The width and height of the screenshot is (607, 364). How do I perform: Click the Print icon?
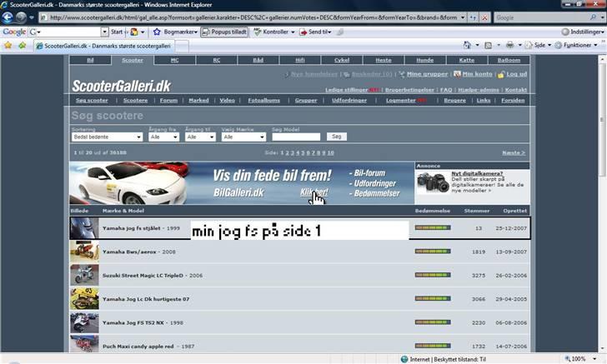[x=509, y=45]
